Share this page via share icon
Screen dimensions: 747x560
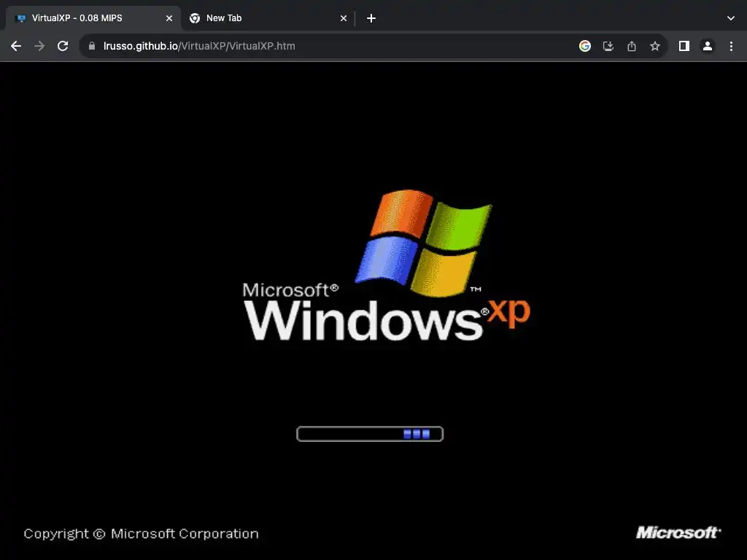632,46
